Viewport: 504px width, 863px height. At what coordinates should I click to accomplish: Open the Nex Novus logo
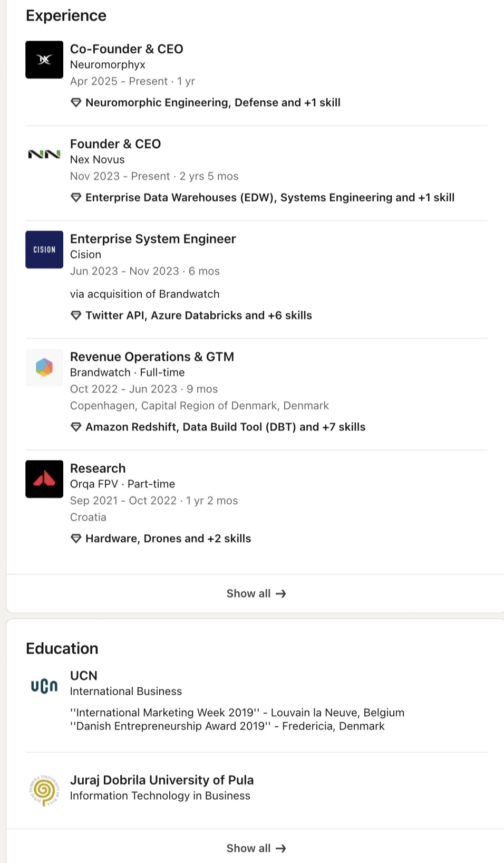click(x=44, y=155)
